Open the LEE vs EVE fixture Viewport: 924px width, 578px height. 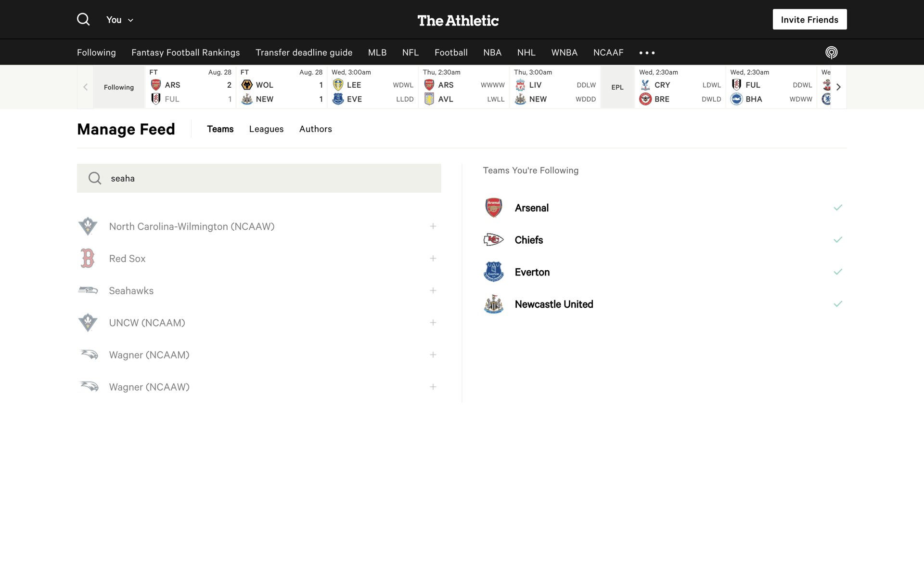pos(373,87)
